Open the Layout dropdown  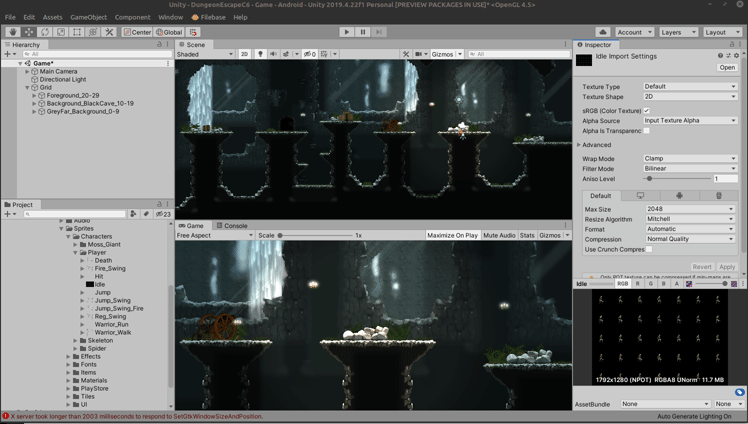coord(722,32)
